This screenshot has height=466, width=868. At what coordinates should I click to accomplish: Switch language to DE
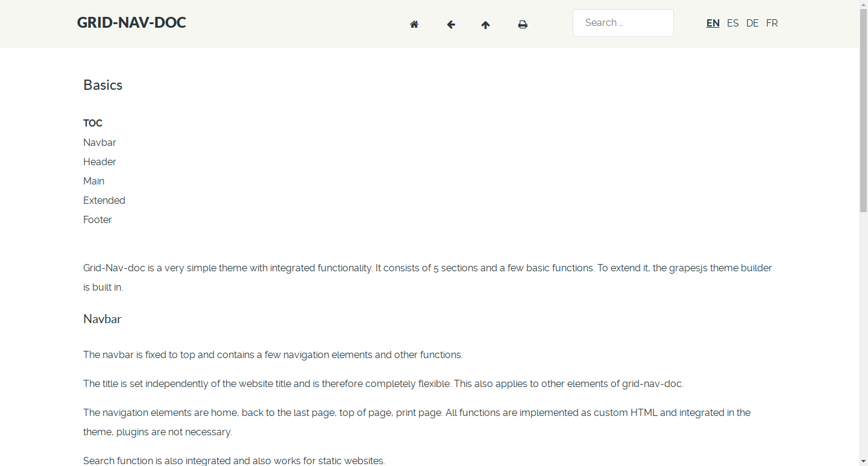[x=752, y=23]
